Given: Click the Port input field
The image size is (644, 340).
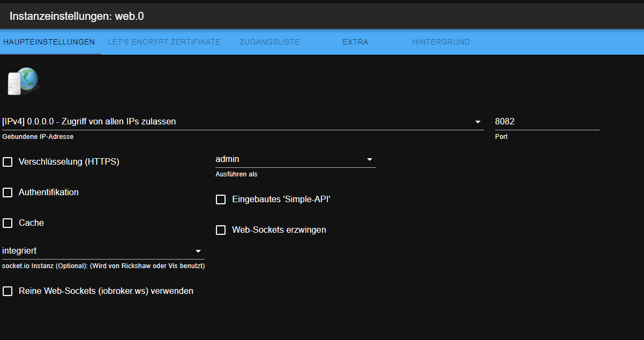Looking at the screenshot, I should [x=546, y=122].
